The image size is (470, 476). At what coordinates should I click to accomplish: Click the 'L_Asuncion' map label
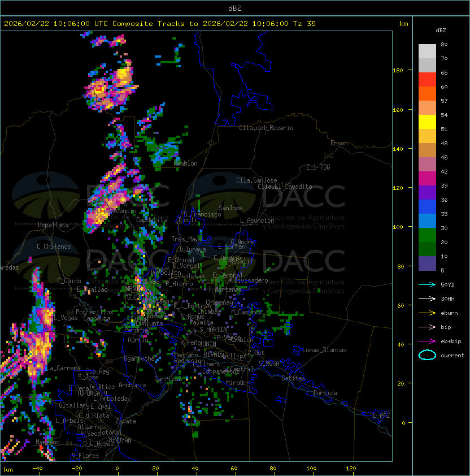(x=257, y=220)
